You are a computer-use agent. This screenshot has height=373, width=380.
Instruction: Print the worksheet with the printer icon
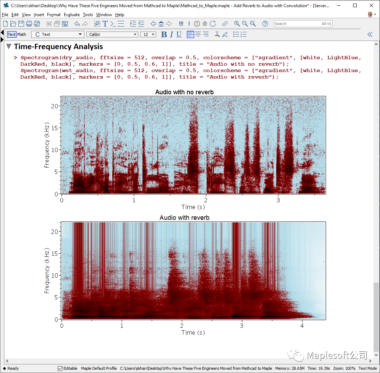tap(29, 24)
